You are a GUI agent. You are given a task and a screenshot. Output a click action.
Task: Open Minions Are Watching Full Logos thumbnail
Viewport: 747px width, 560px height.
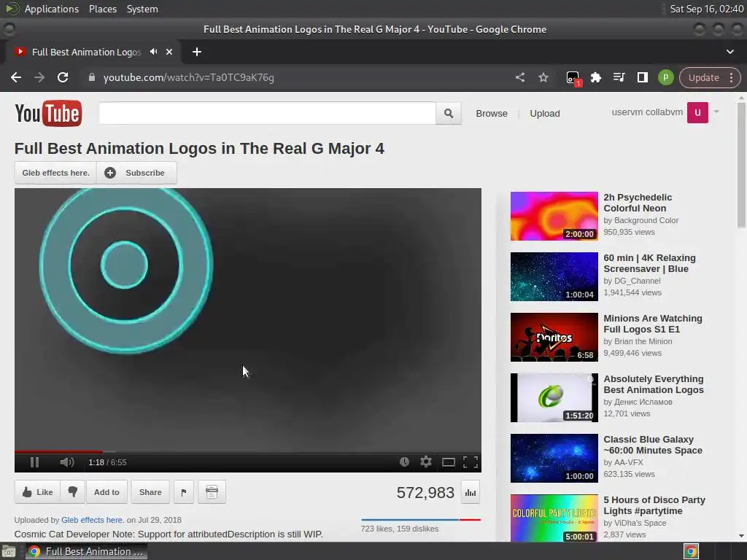click(x=554, y=337)
